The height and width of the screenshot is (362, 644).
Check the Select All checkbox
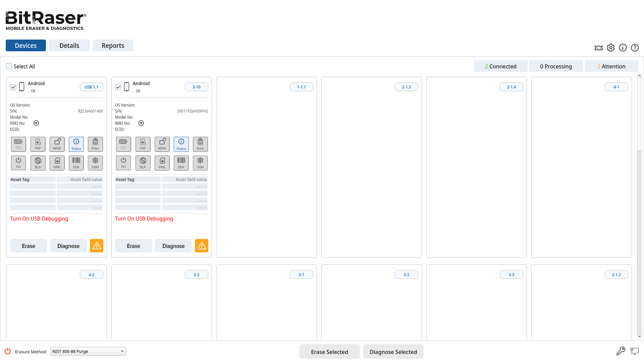coord(9,66)
